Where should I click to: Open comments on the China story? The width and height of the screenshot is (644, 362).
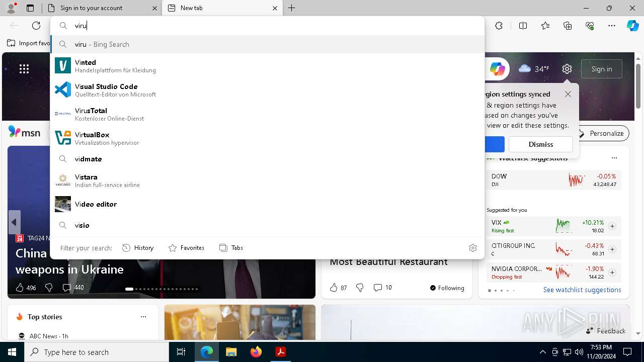pos(73,288)
